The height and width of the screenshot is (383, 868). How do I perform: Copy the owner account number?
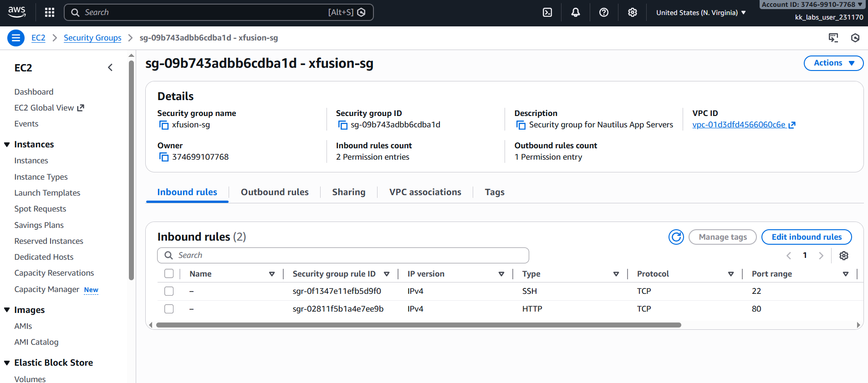click(164, 157)
